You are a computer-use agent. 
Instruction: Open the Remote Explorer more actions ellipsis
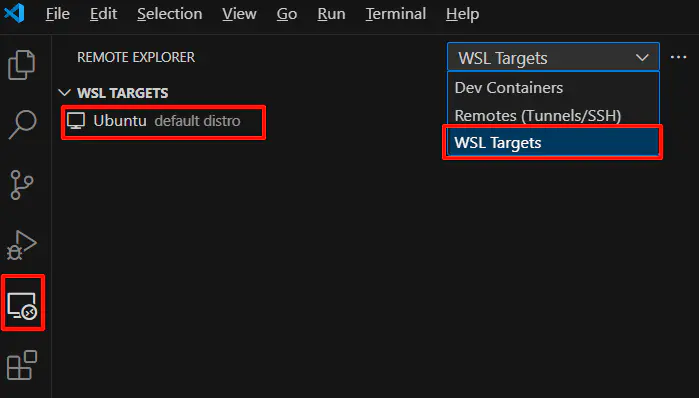coord(678,57)
